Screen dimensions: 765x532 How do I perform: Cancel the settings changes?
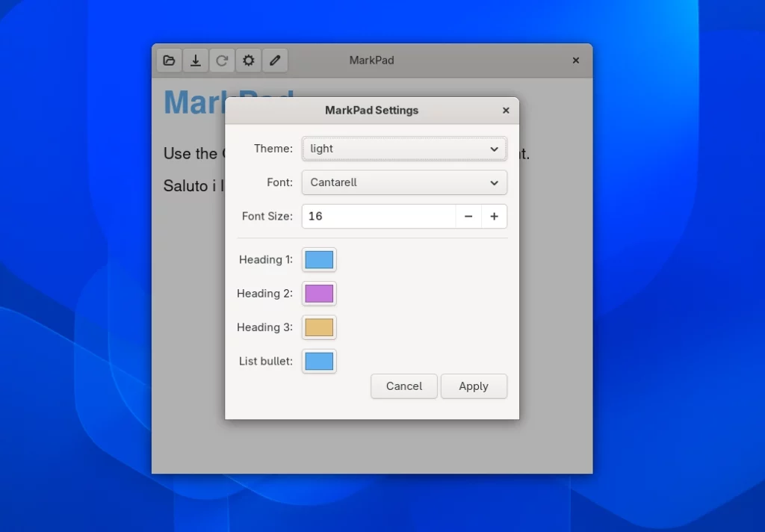coord(404,386)
